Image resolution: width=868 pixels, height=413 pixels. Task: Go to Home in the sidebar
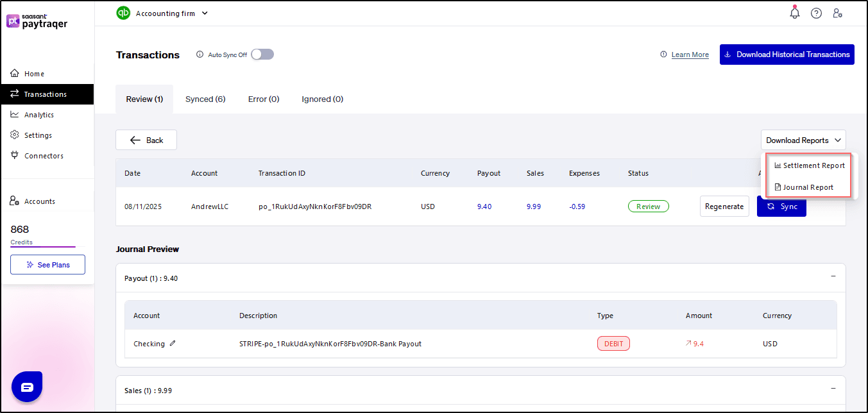click(47, 74)
